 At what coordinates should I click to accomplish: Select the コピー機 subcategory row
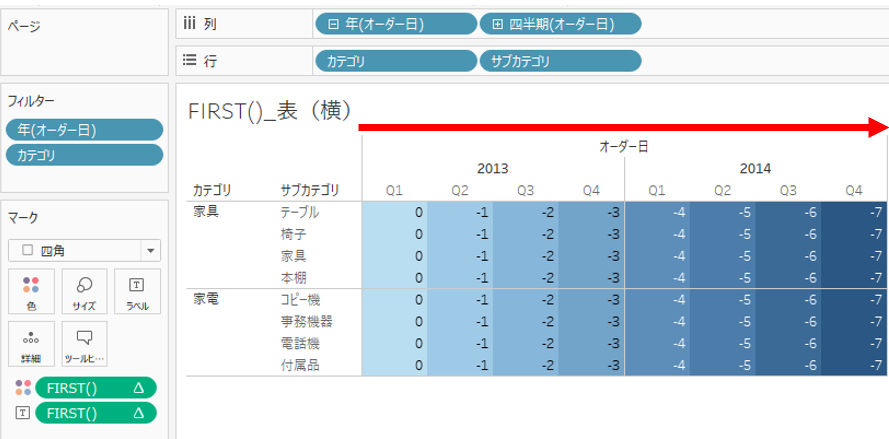(300, 299)
